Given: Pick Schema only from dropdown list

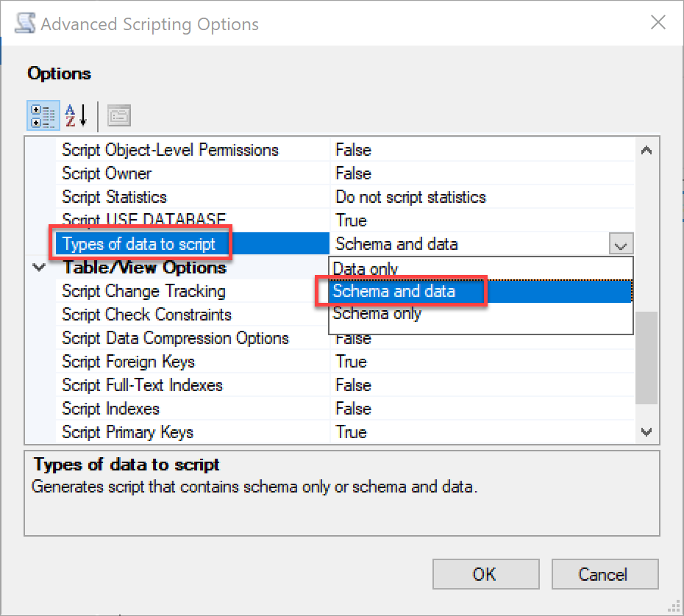Looking at the screenshot, I should 377,314.
